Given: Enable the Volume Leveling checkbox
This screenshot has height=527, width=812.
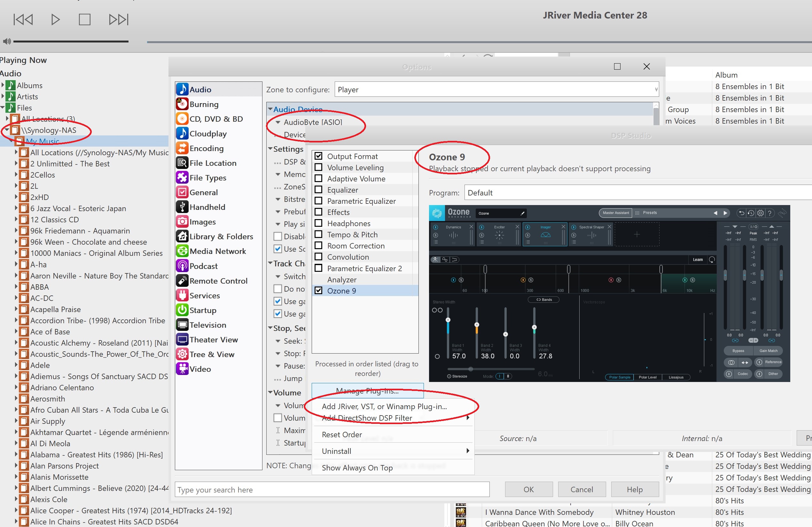Looking at the screenshot, I should coord(319,167).
